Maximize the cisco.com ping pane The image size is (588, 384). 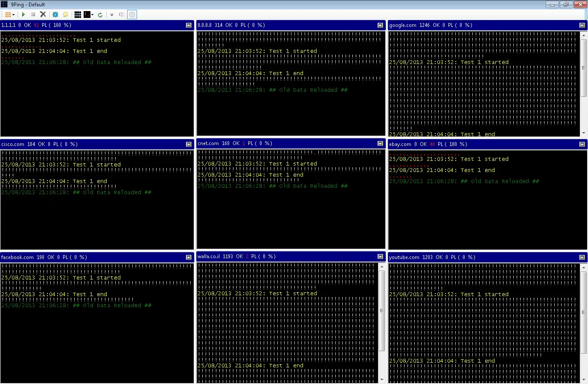[189, 144]
